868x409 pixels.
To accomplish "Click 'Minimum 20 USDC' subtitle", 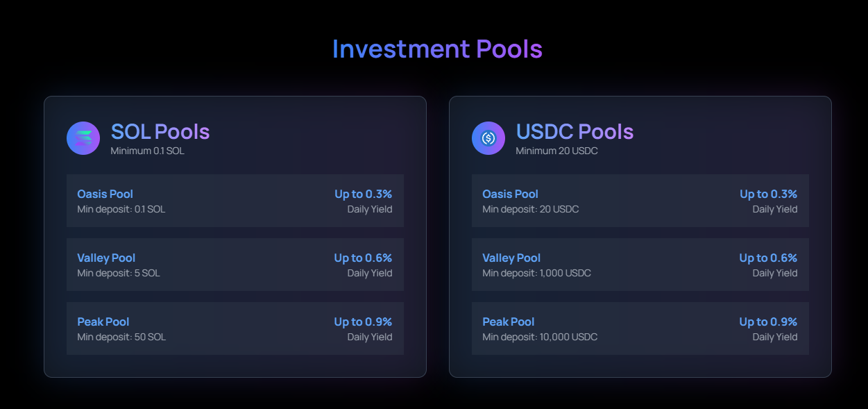I will pos(557,151).
